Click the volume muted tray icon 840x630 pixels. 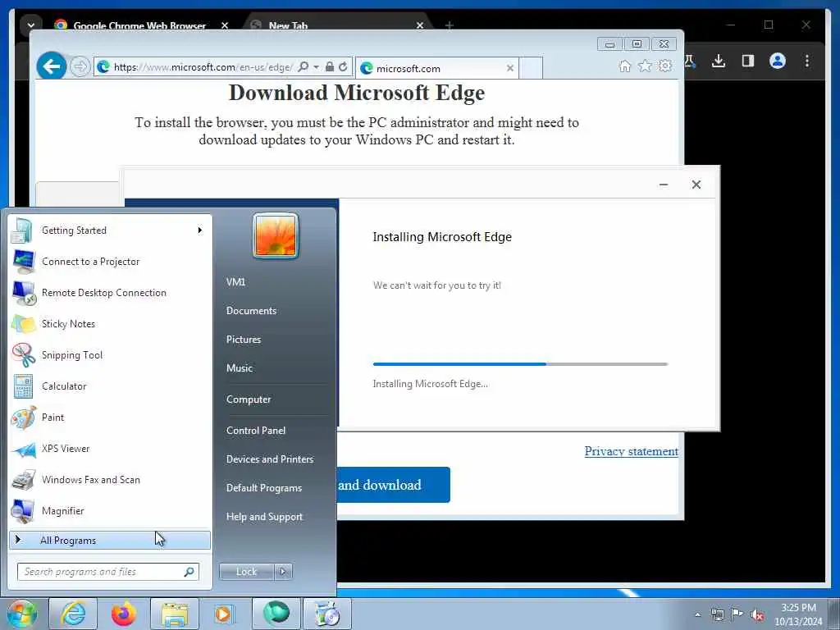coord(757,615)
